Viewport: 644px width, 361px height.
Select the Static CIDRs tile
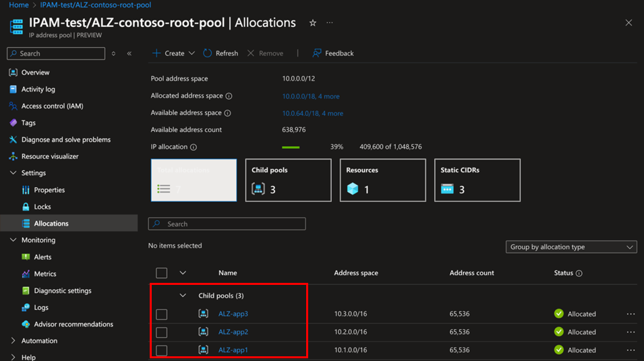pos(477,180)
